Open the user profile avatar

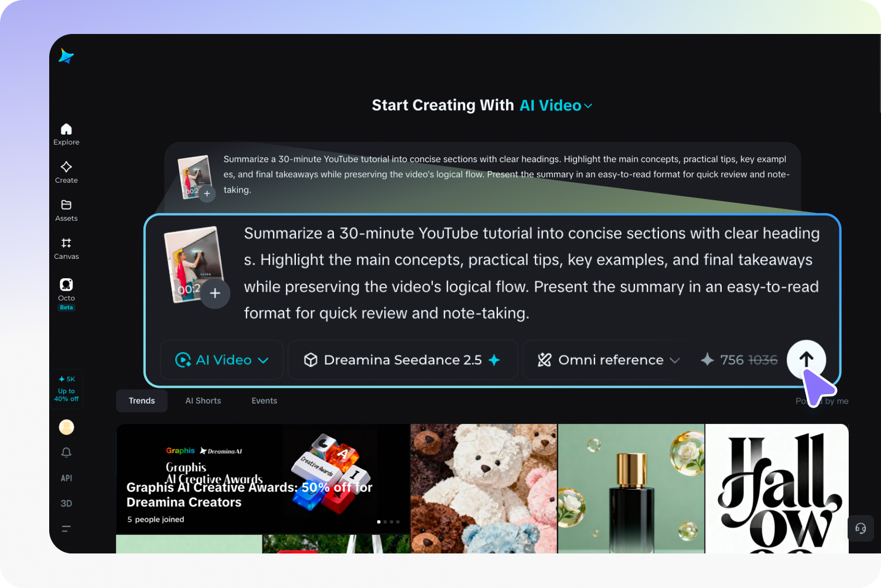click(66, 427)
